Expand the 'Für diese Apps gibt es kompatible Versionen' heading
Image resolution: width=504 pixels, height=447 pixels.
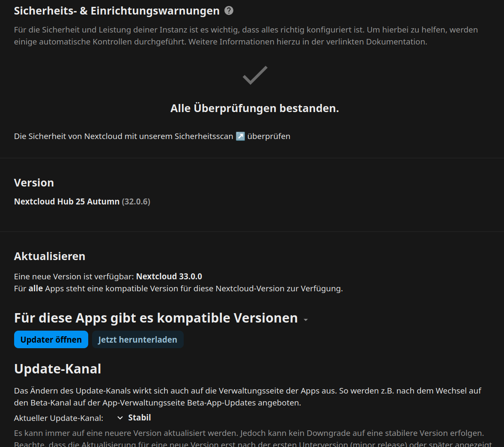156,318
